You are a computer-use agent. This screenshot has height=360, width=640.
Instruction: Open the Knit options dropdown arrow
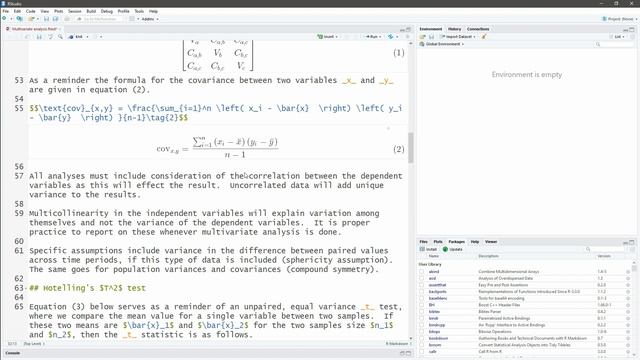pos(87,37)
